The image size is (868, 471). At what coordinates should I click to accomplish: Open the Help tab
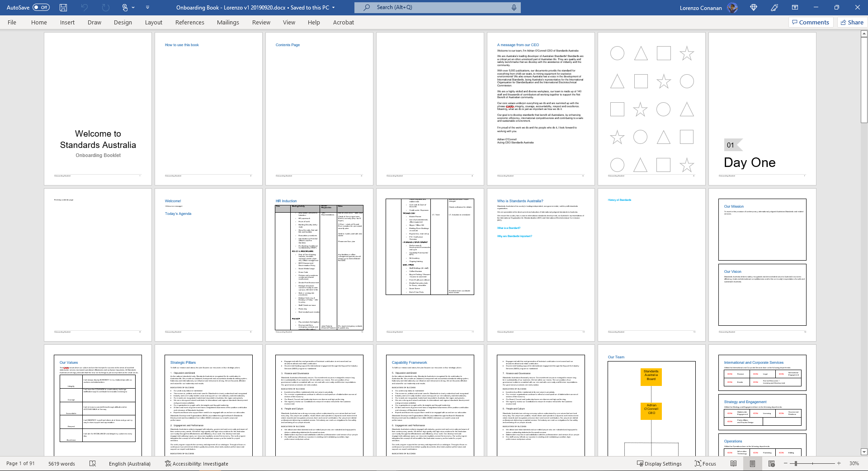tap(314, 22)
